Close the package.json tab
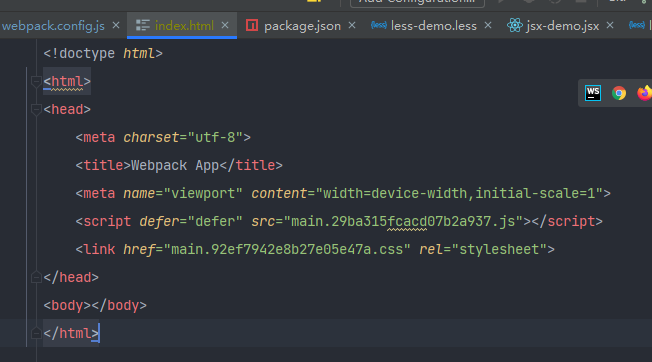 pyautogui.click(x=352, y=25)
